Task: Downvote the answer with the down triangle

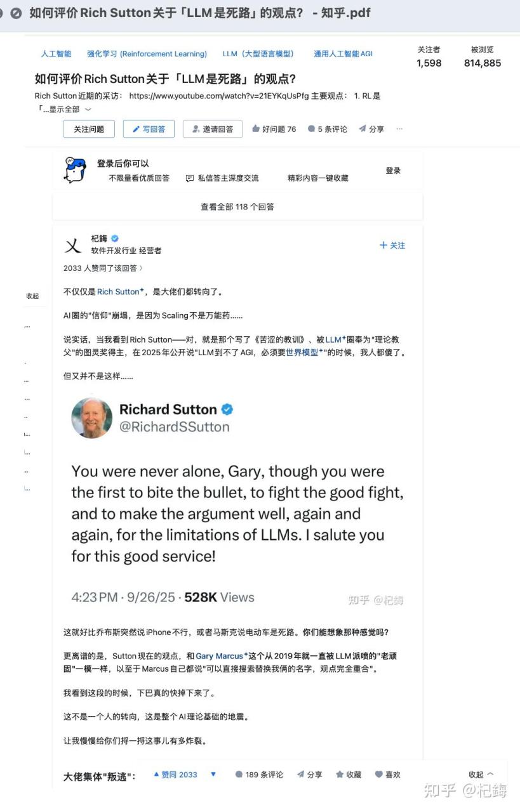Action: pyautogui.click(x=213, y=775)
